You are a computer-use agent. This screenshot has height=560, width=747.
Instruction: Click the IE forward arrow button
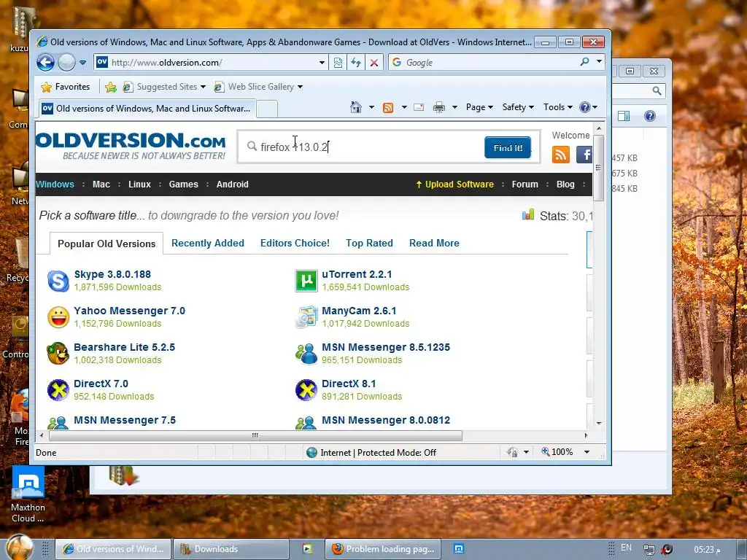[x=66, y=63]
